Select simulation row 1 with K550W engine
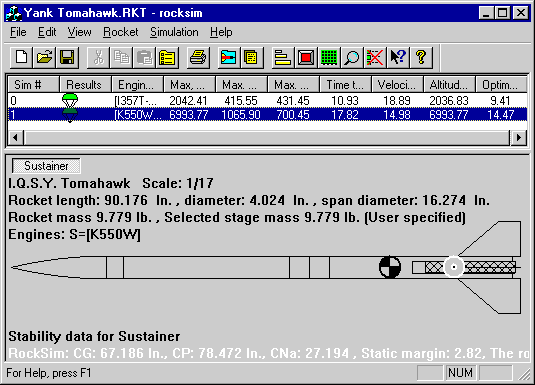535x385 pixels. click(x=268, y=115)
